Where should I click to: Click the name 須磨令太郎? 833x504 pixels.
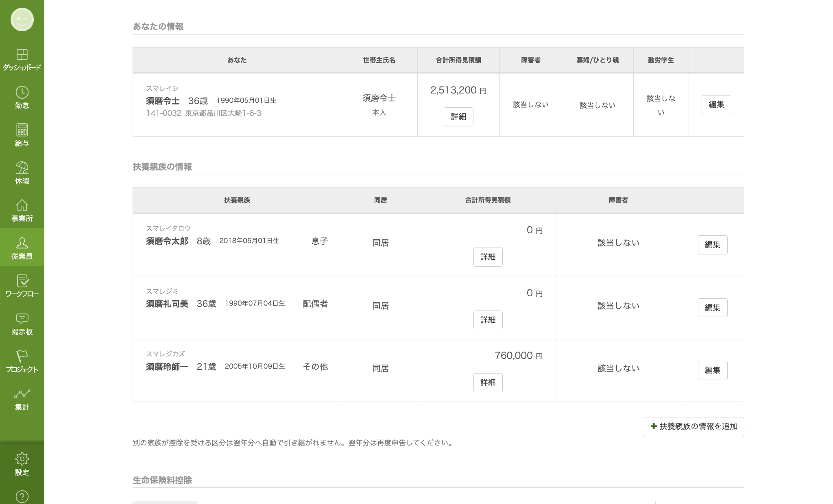point(167,241)
